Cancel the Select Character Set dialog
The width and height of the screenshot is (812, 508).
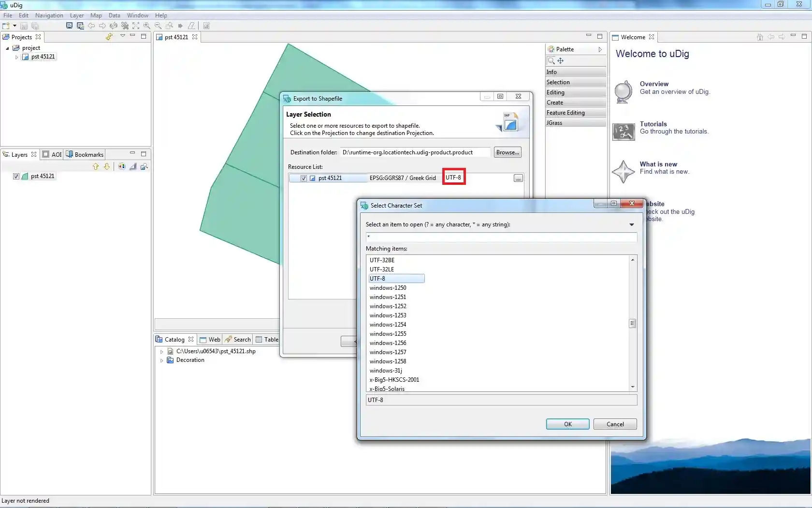615,424
